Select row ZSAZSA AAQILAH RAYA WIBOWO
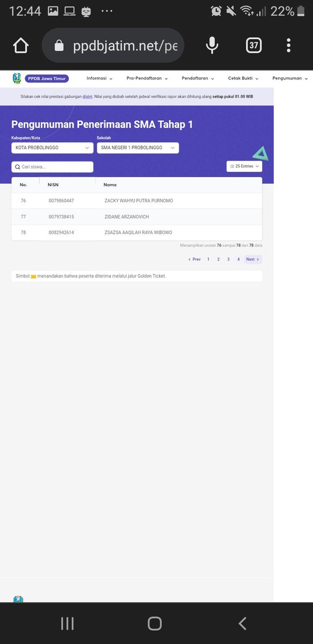313x644 pixels. pos(137,232)
